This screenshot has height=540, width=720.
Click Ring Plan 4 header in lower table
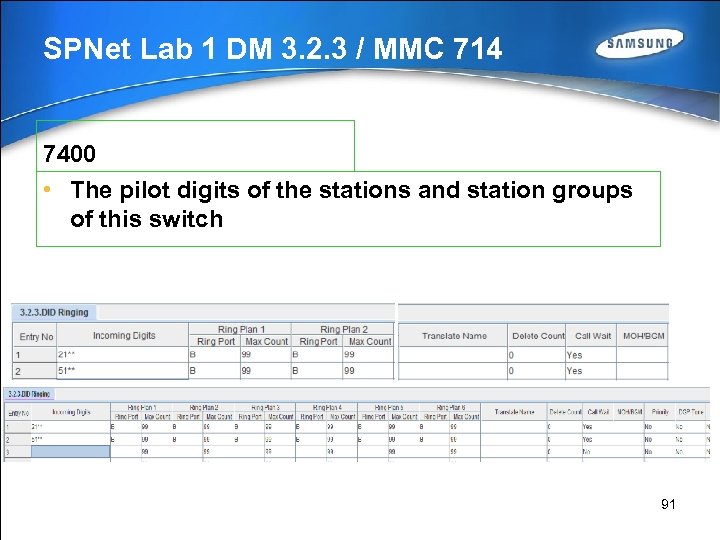point(327,407)
